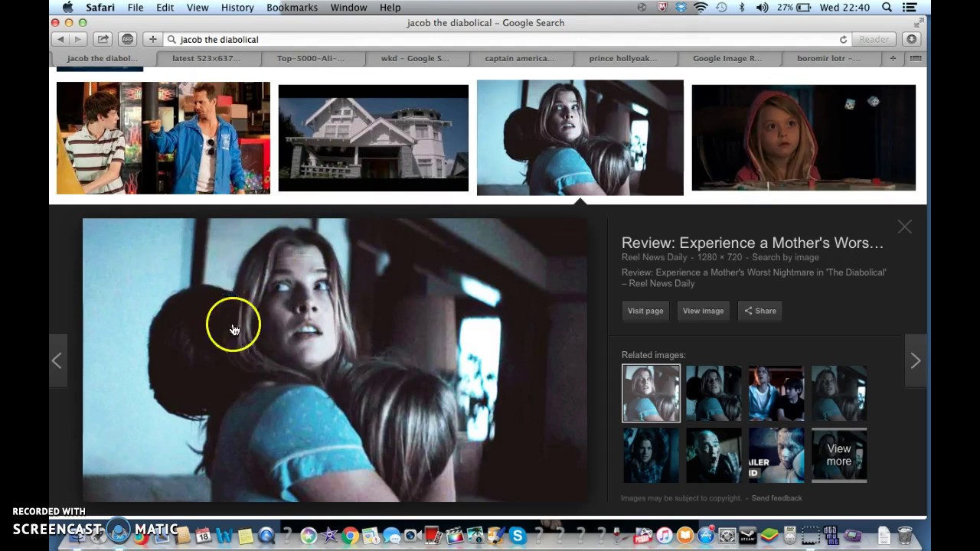Open Time Machine menu bar icon
The height and width of the screenshot is (551, 980).
pyautogui.click(x=721, y=8)
